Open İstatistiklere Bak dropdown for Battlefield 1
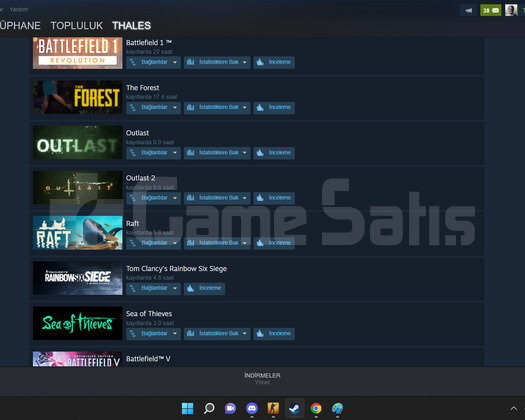The width and height of the screenshot is (525, 420). pyautogui.click(x=217, y=62)
